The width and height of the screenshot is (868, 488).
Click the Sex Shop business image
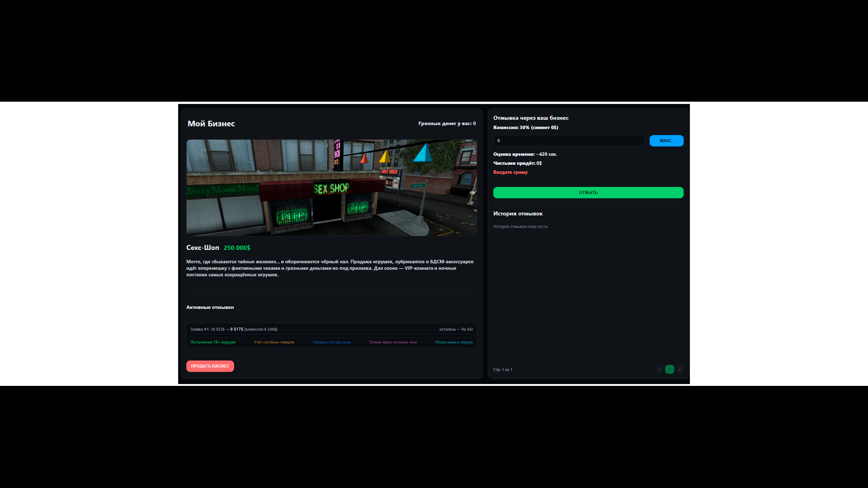[x=331, y=188]
